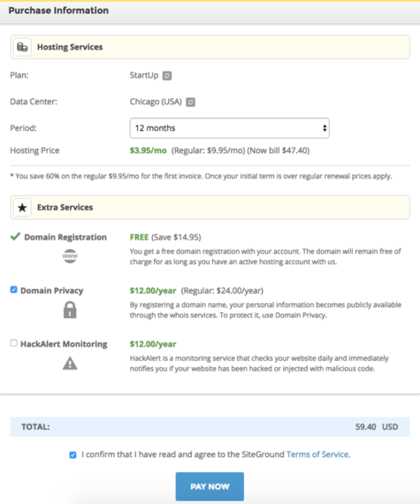Click the Extra Services star icon

click(x=22, y=207)
